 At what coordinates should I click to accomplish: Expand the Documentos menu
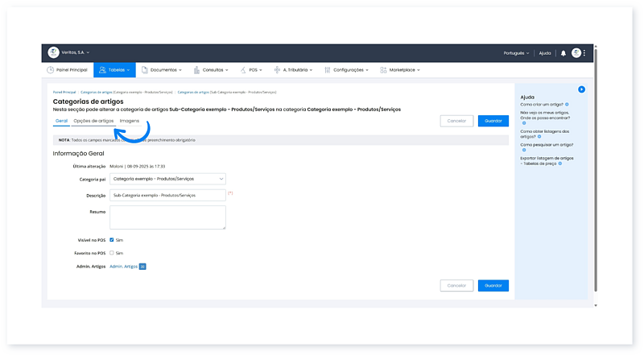[161, 70]
